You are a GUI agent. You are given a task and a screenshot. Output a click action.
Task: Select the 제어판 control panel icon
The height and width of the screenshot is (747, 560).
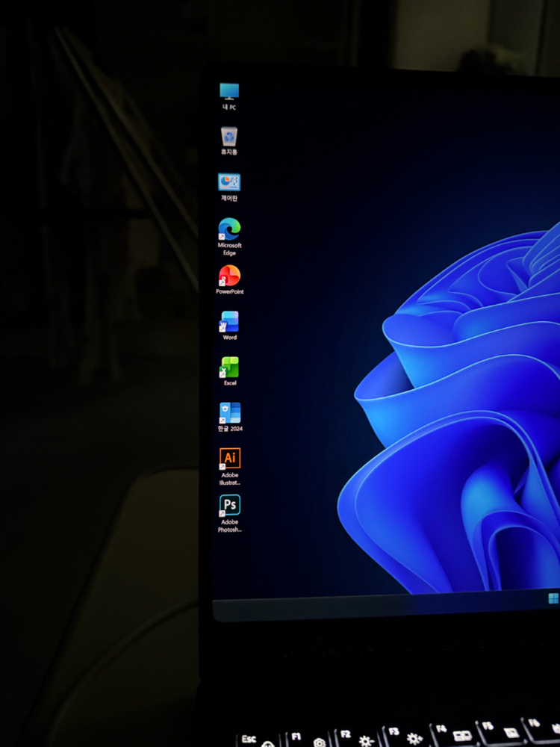pos(229,182)
